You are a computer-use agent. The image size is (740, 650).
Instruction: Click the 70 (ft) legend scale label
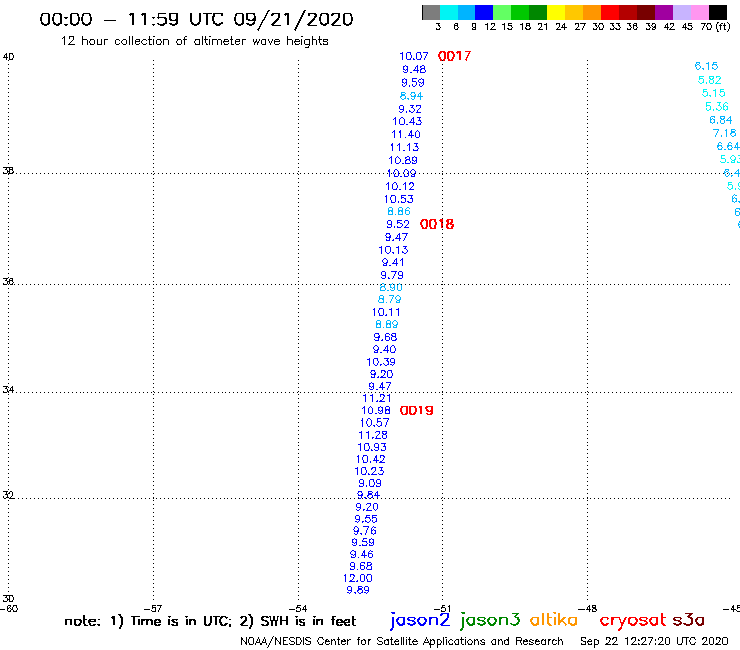tap(715, 26)
